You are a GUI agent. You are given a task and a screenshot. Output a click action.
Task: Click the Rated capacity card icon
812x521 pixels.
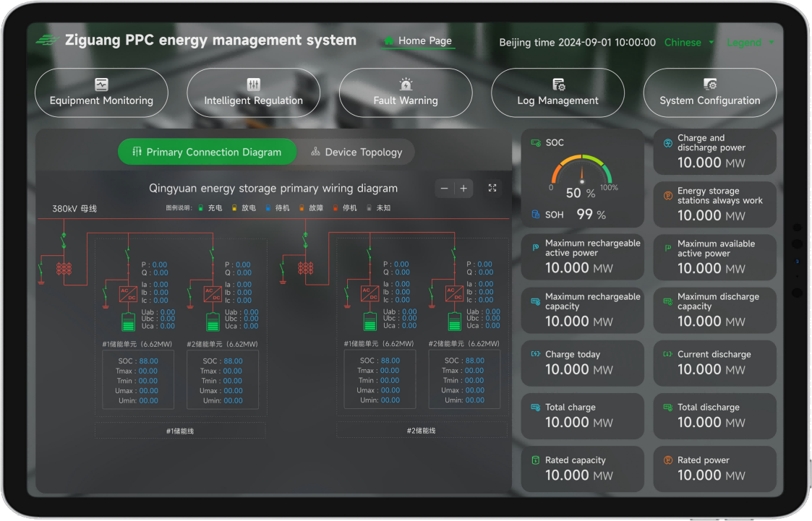pyautogui.click(x=536, y=460)
